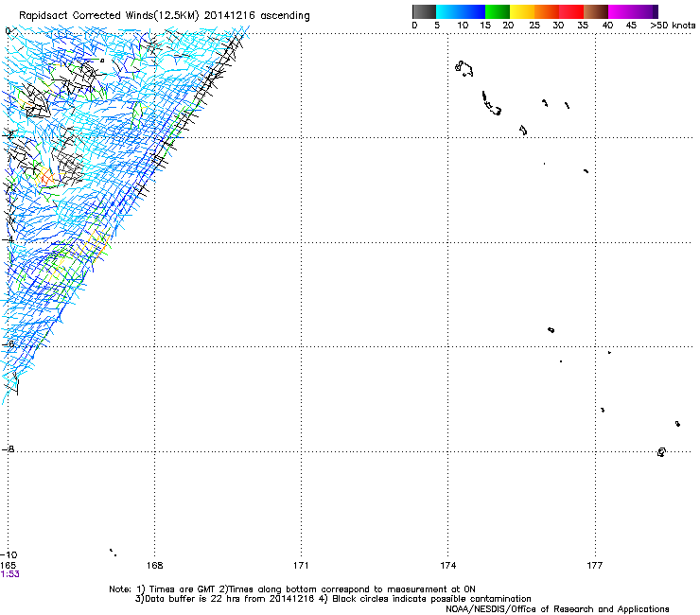Click the dark purple 45-50 knots swatch
Image resolution: width=700 pixels, height=615 pixels.
[645, 11]
